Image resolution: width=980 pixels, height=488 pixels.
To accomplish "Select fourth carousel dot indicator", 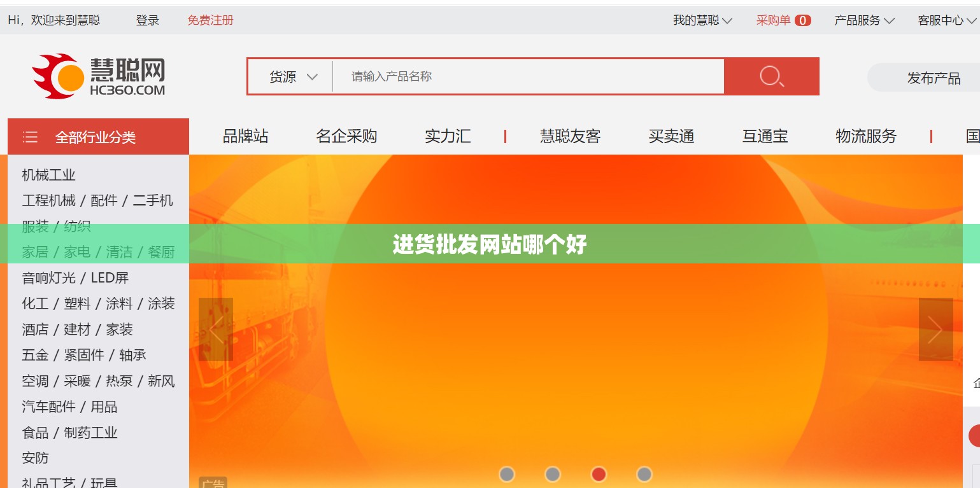I will pos(644,474).
